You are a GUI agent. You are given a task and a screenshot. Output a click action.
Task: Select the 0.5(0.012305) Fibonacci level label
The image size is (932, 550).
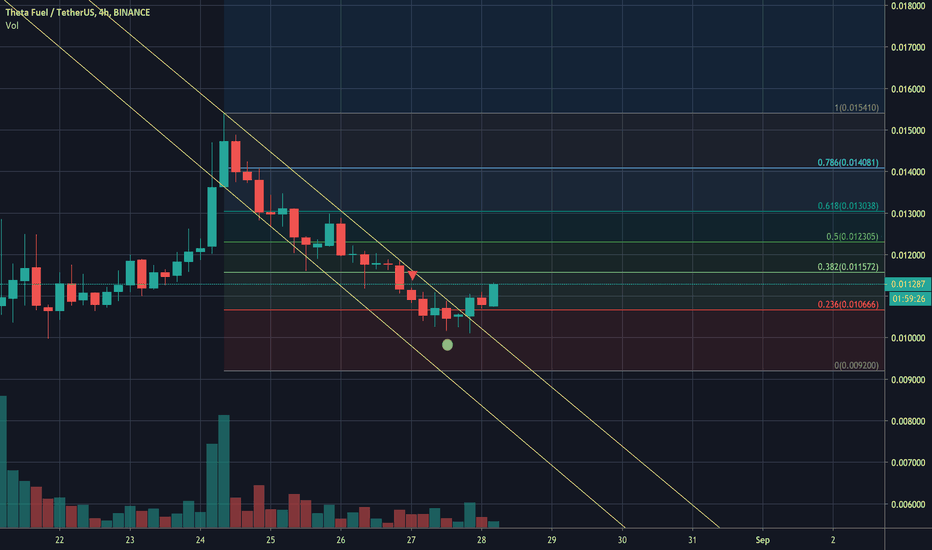click(x=852, y=236)
